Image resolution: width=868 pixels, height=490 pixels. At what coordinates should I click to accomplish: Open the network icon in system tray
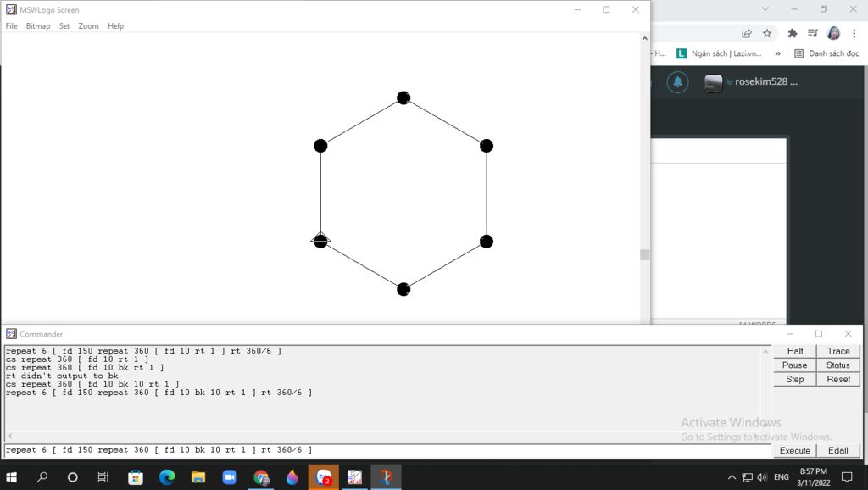(x=748, y=476)
